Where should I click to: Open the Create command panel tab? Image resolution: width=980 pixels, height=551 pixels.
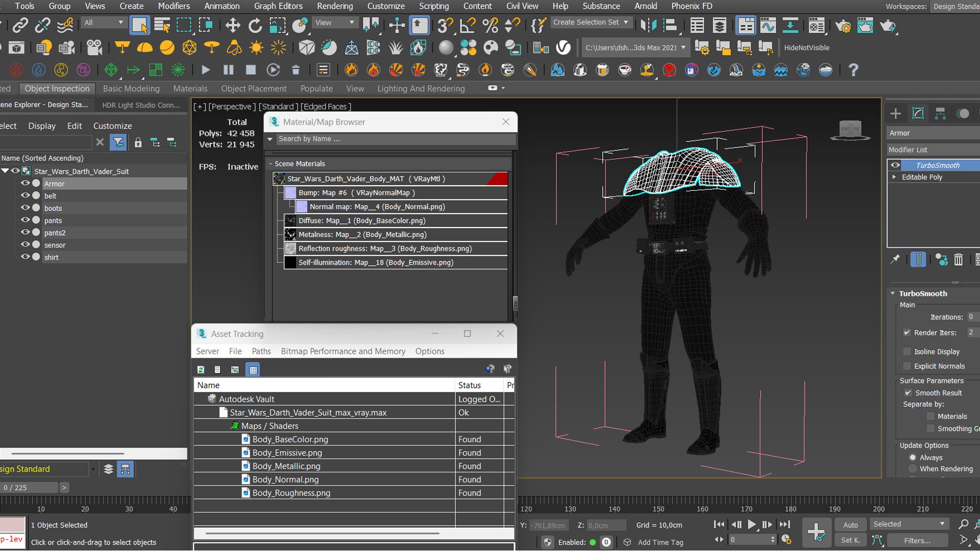click(x=896, y=113)
